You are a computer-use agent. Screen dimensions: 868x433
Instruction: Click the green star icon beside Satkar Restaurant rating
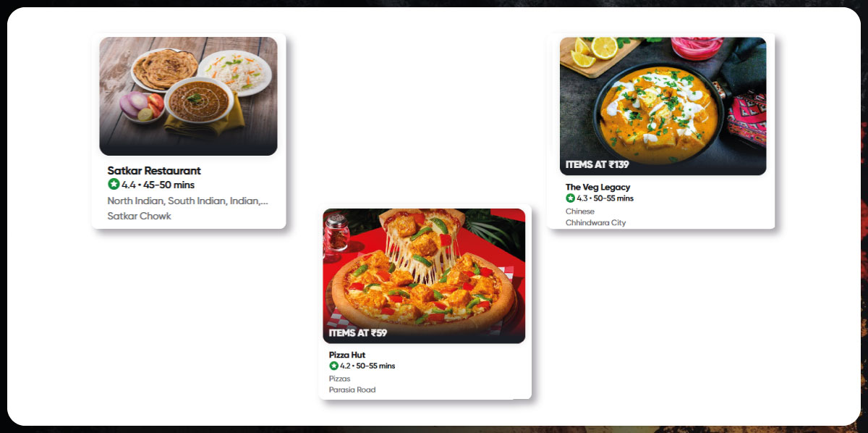[114, 185]
